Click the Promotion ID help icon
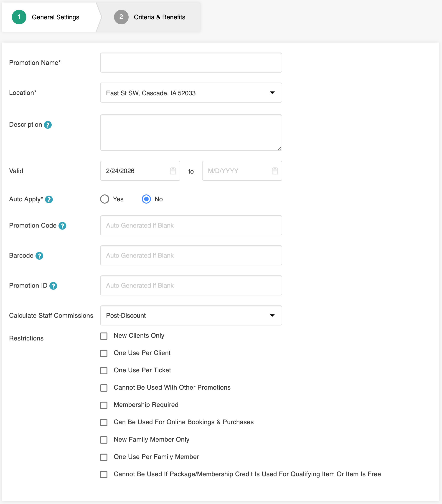The width and height of the screenshot is (442, 504). click(53, 286)
